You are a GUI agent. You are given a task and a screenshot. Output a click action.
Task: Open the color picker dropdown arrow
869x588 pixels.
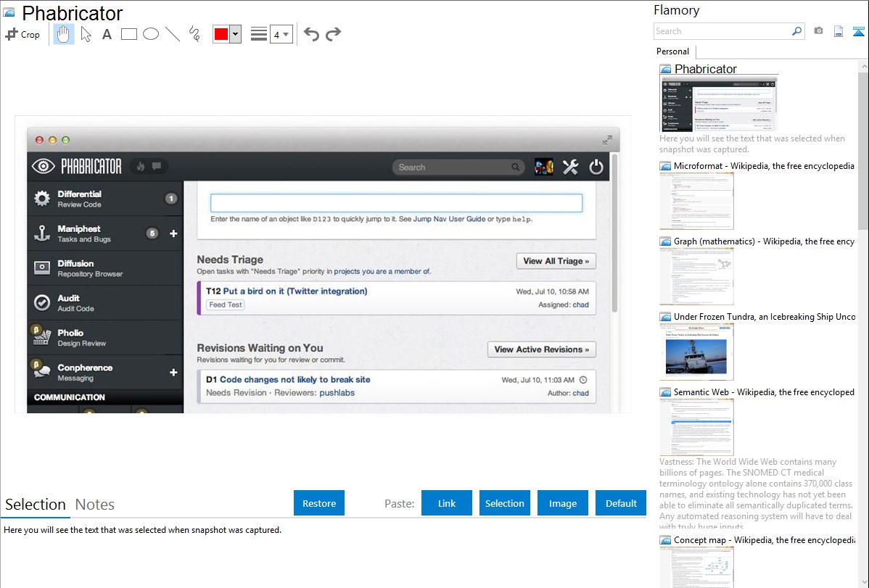pos(236,34)
